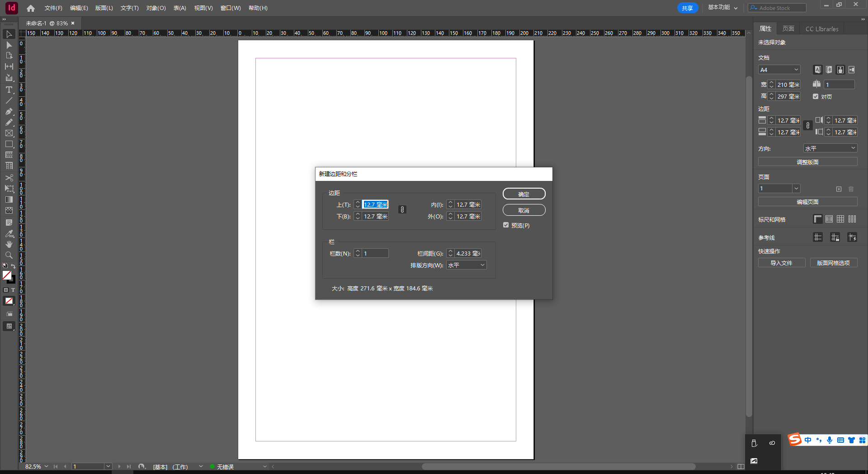Open the 82.5% zoom level dropdown
This screenshot has width=868, height=474.
tap(46, 466)
